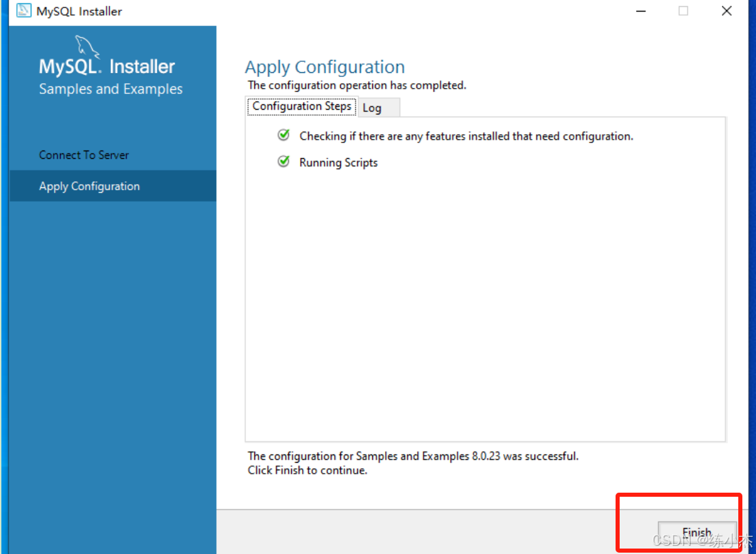Click the 'Samples and Examples 8.0.23 was successful' message
This screenshot has height=554, width=756.
click(x=412, y=456)
